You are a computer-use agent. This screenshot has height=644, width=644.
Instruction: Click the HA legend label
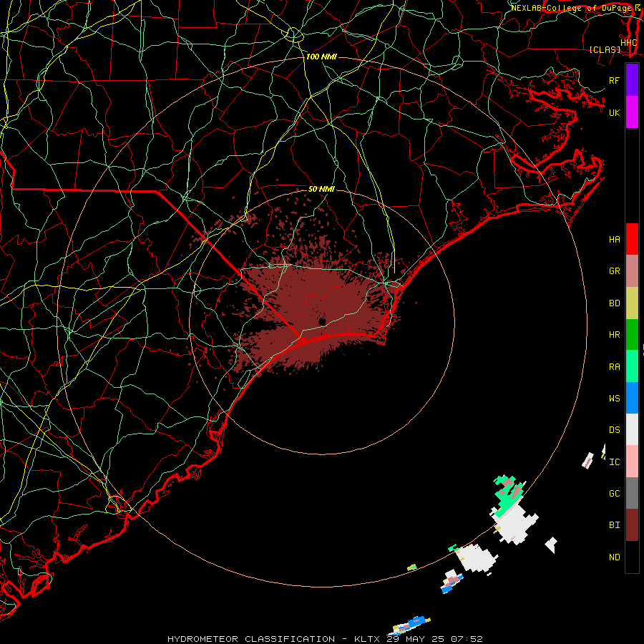pyautogui.click(x=614, y=240)
